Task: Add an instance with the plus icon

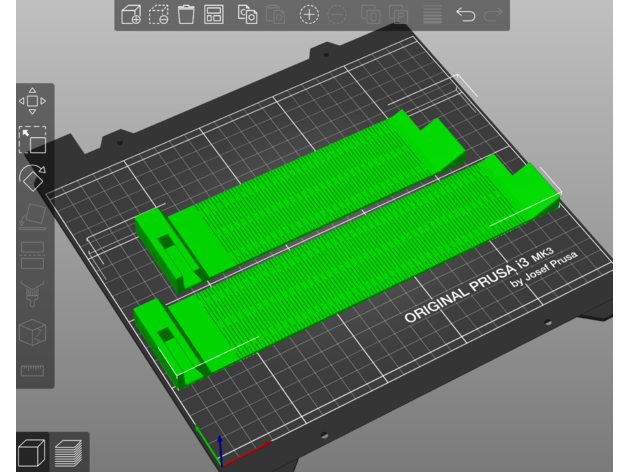Action: (310, 15)
